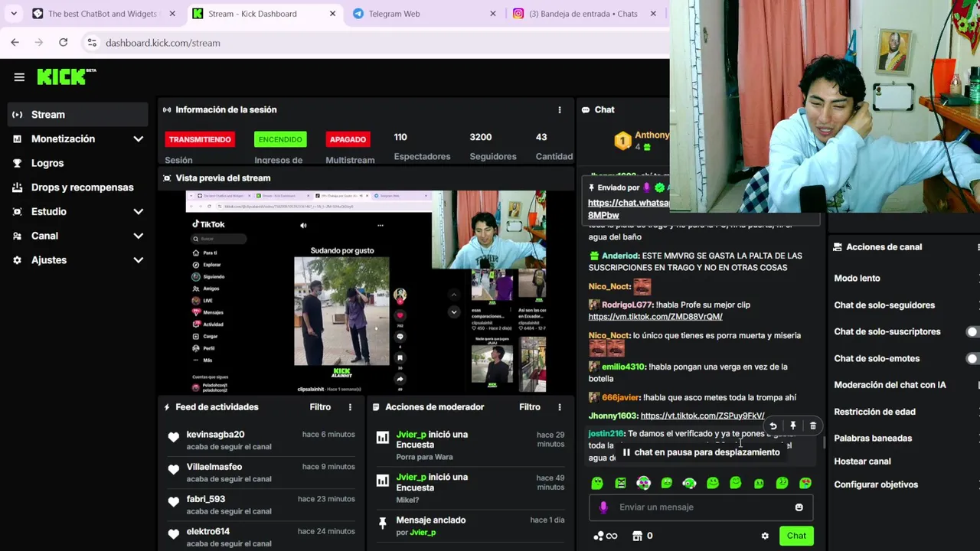This screenshot has width=980, height=551.
Task: Switch to Instagram Bandeja de entrada tab
Action: pos(585,14)
